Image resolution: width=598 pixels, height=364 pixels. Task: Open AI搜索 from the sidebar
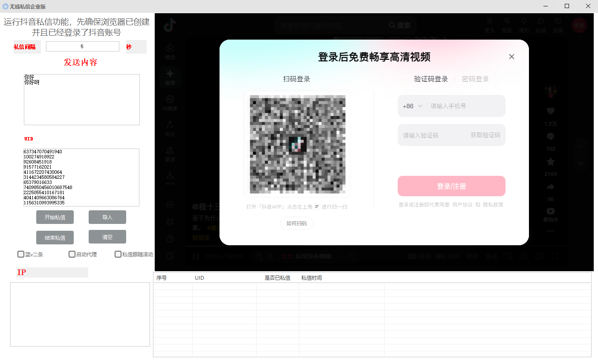[x=170, y=103]
